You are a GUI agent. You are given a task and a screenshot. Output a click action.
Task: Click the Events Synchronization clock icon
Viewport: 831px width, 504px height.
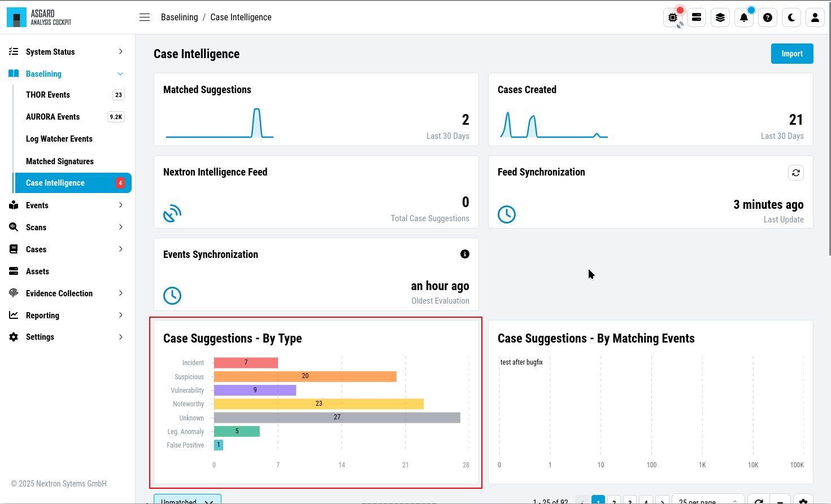coord(172,296)
